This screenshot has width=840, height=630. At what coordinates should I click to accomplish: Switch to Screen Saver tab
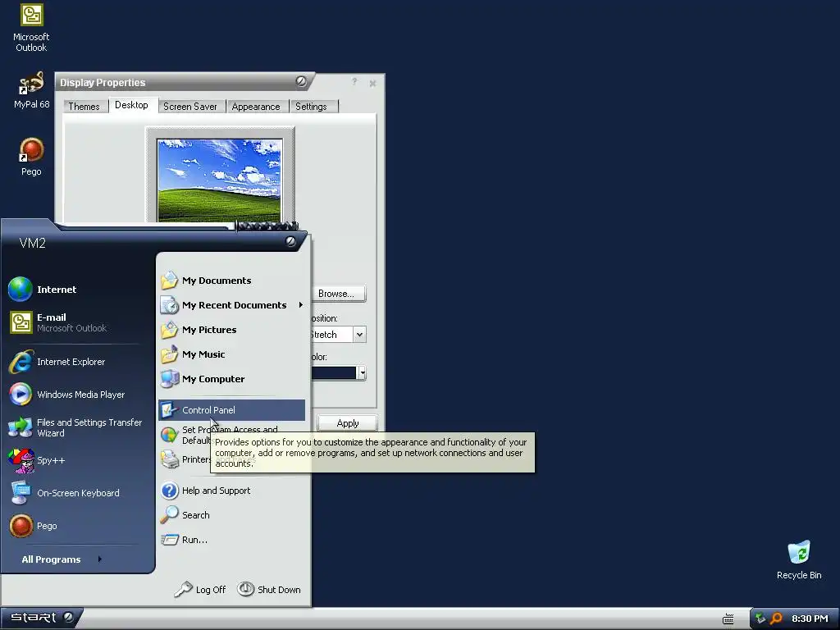click(x=190, y=106)
